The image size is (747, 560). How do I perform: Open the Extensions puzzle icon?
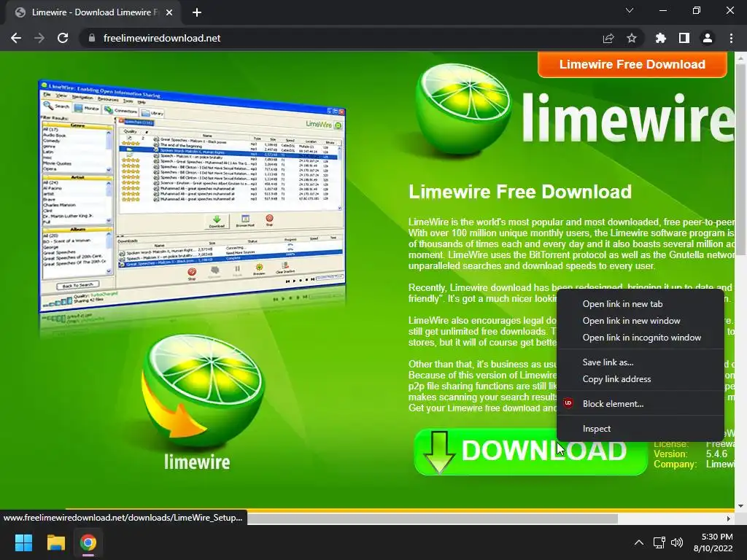(x=661, y=38)
